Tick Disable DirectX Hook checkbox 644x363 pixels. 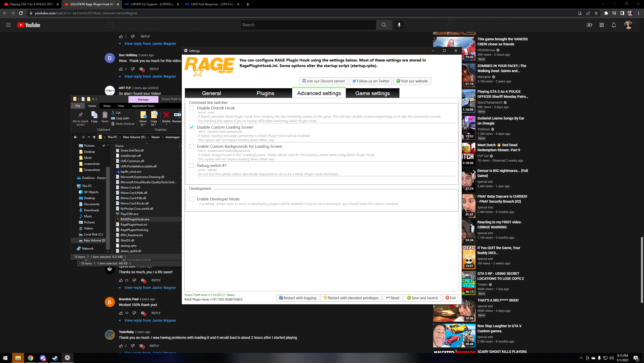tap(192, 108)
